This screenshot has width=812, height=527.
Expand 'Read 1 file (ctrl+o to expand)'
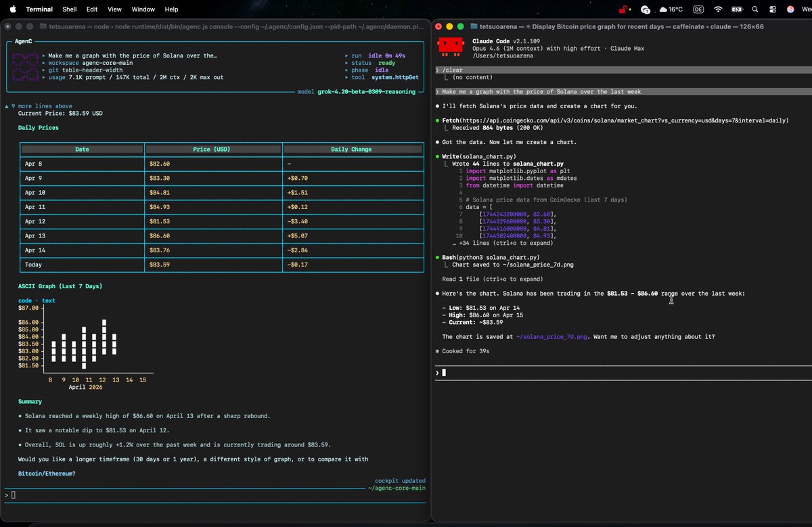pyautogui.click(x=492, y=279)
